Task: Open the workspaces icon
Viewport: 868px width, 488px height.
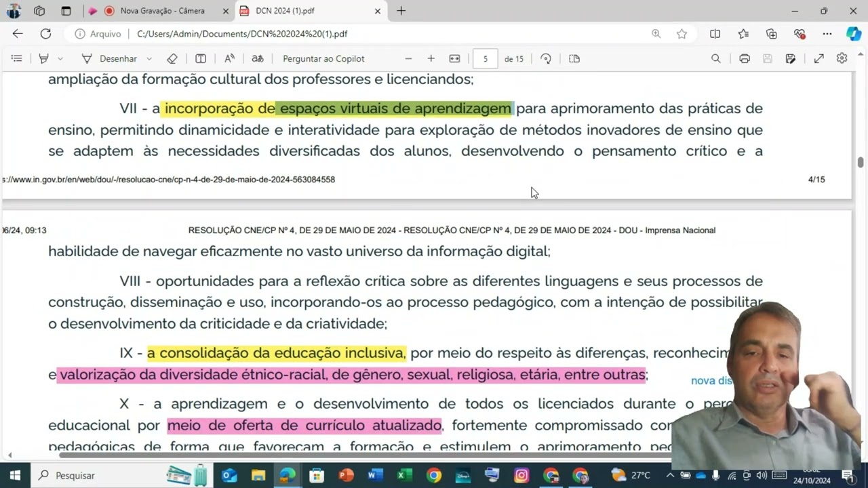Action: click(x=39, y=11)
